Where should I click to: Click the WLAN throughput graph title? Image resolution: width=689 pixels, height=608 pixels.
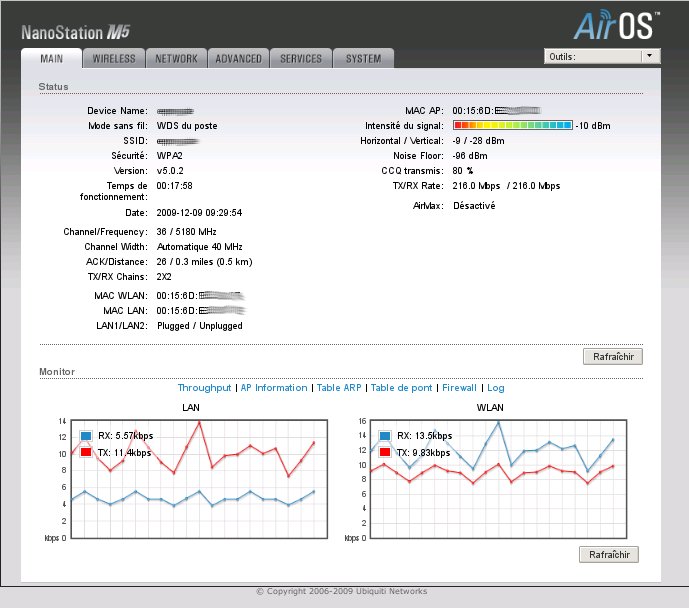490,408
